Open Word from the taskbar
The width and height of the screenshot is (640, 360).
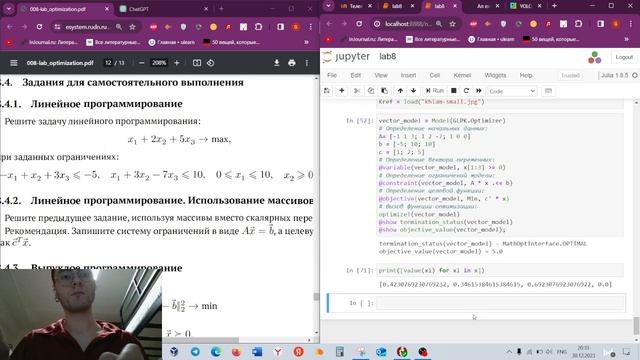tap(257, 351)
